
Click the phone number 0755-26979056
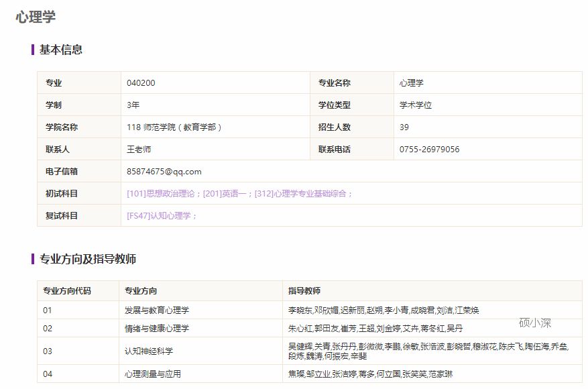[429, 149]
